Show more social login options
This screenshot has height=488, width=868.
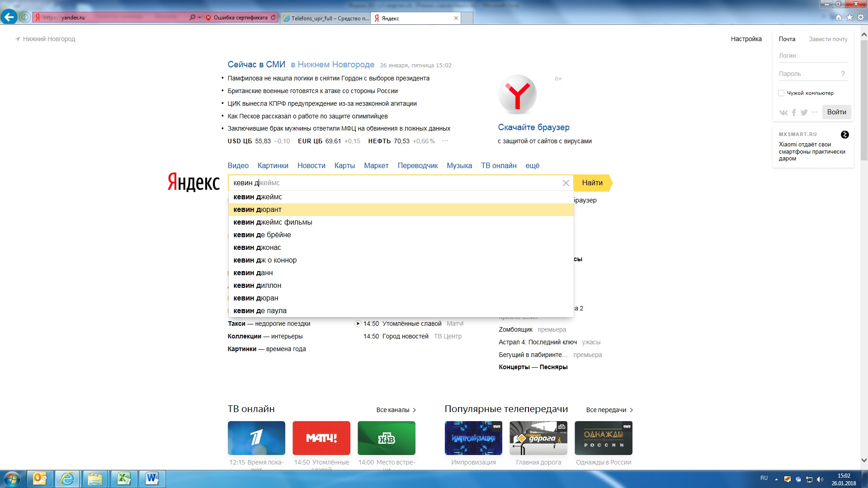814,112
